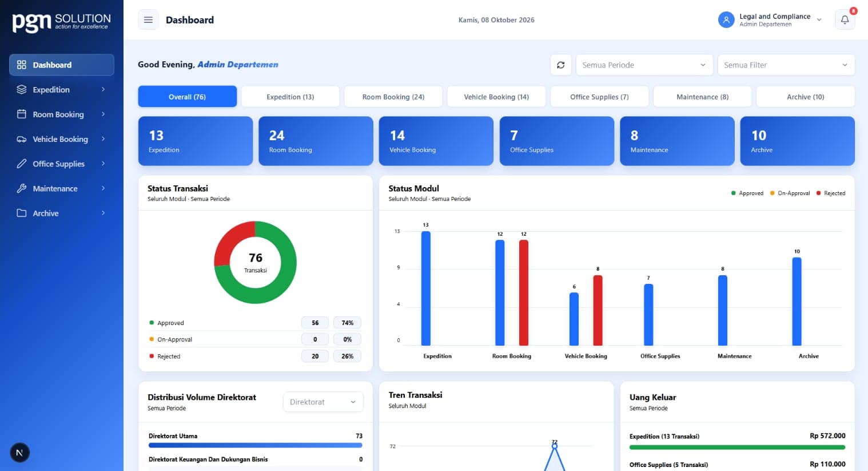The image size is (868, 471).
Task: Switch to the Office Supplies (7) tab
Action: coord(599,97)
